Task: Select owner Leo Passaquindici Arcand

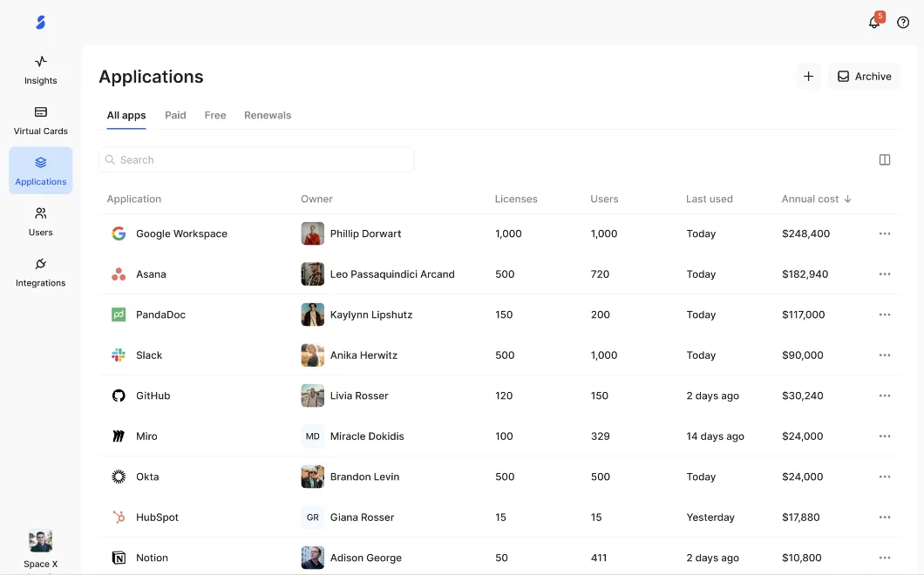Action: (392, 274)
